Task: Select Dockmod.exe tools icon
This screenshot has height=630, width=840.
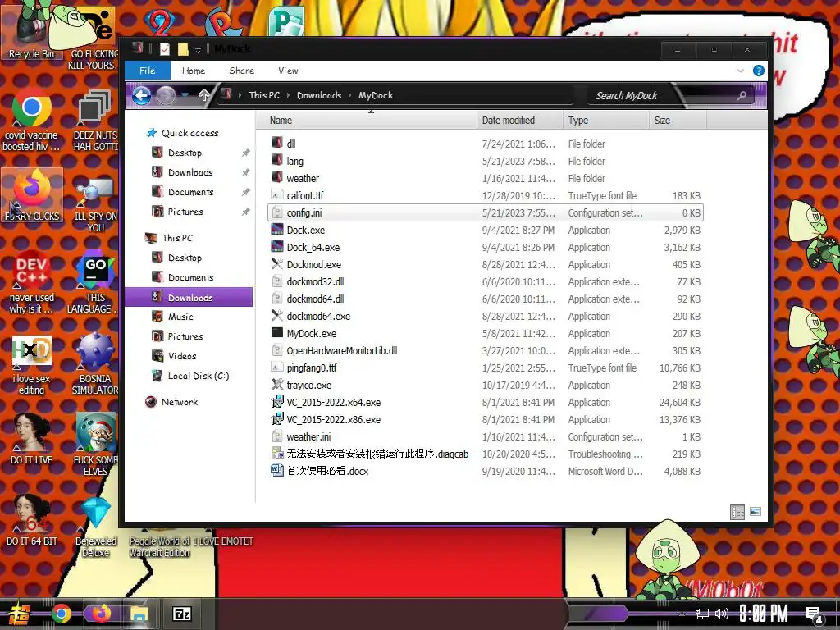Action: tap(277, 264)
